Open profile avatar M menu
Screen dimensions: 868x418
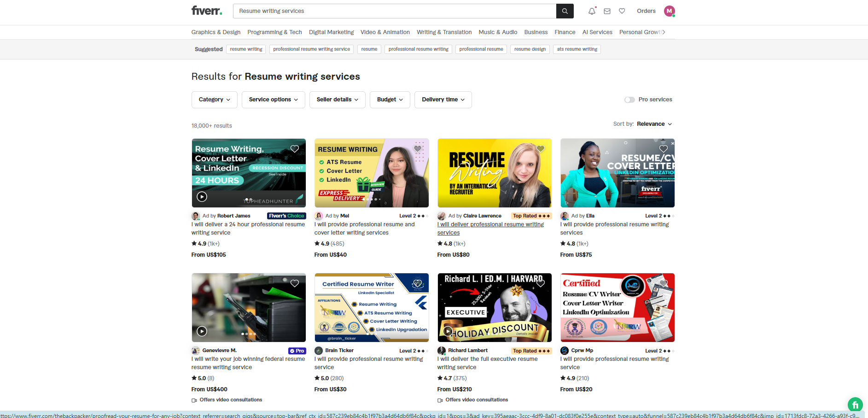coord(670,11)
